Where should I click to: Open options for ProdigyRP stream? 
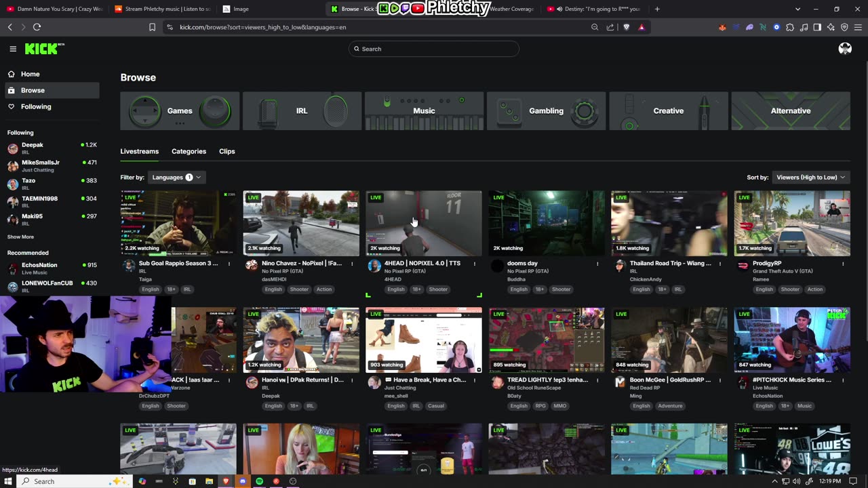point(843,264)
